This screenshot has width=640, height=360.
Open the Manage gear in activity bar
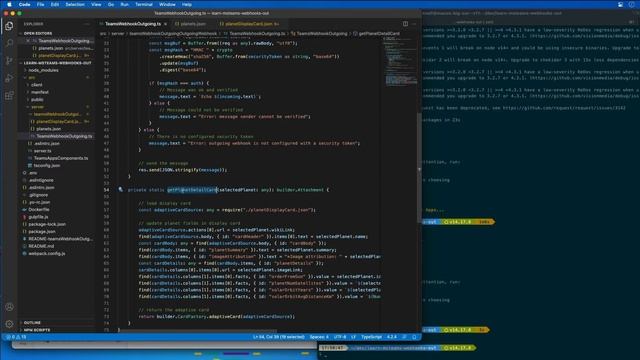pyautogui.click(x=9, y=324)
